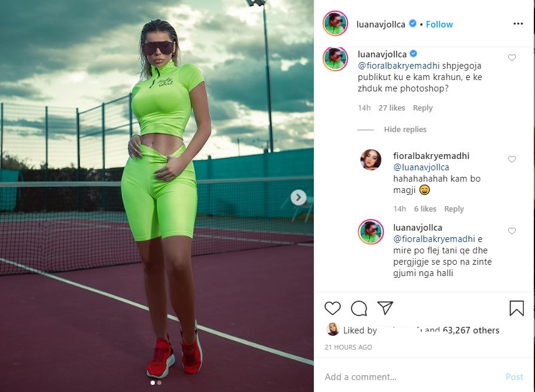Collapse the thread with Hide replies

click(405, 129)
